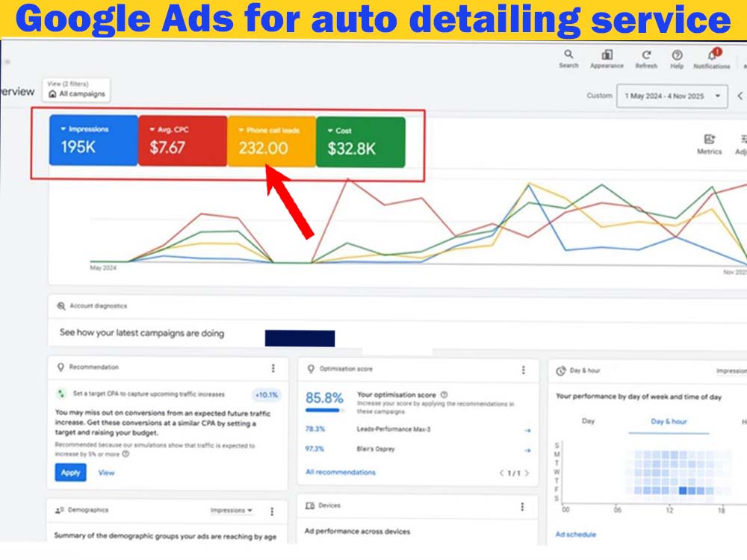Viewport: 747px width, 560px height.
Task: Select Blair's Osprey campaign name
Action: pos(376,449)
